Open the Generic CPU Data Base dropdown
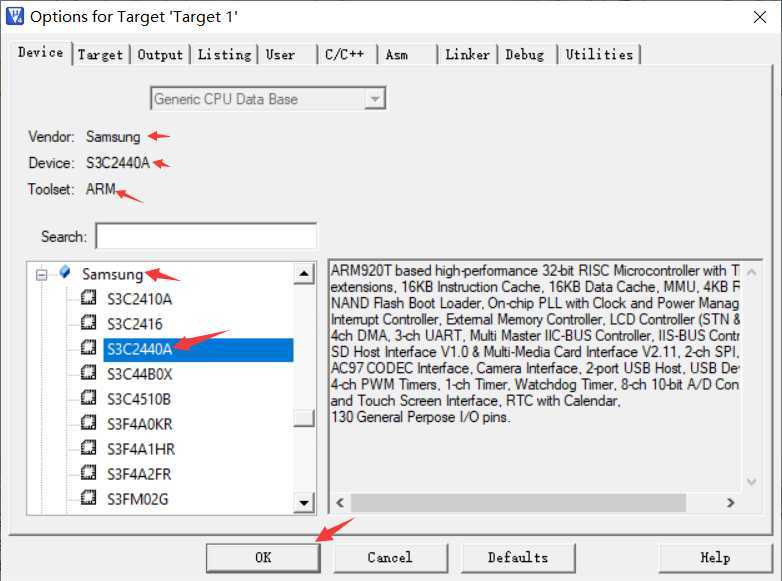Viewport: 782px width, 581px height. click(x=374, y=99)
